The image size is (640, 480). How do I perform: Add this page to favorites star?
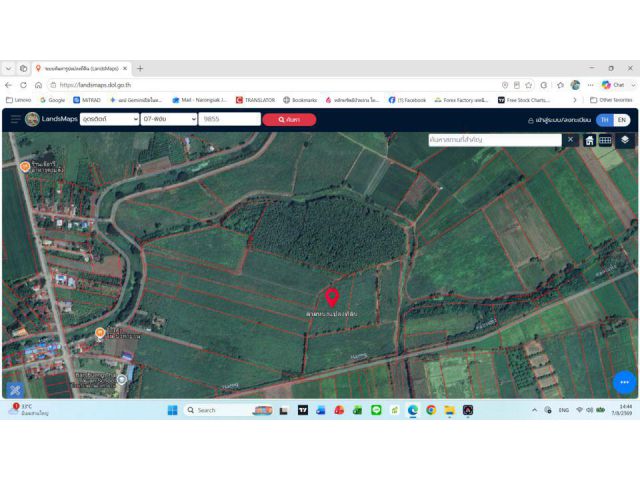(529, 85)
